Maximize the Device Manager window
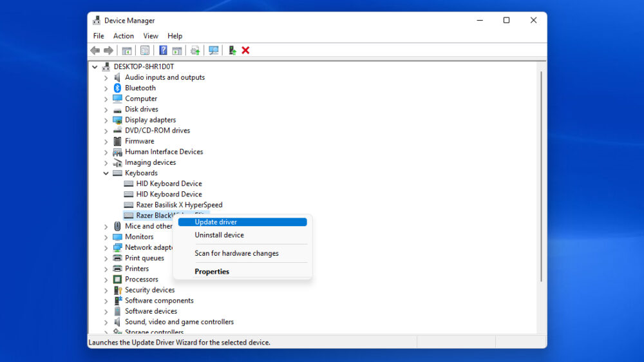 click(x=506, y=20)
